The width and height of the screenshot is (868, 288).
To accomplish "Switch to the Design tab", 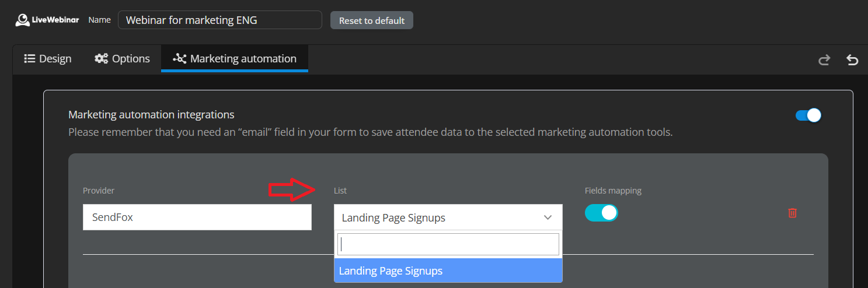I will pyautogui.click(x=48, y=58).
